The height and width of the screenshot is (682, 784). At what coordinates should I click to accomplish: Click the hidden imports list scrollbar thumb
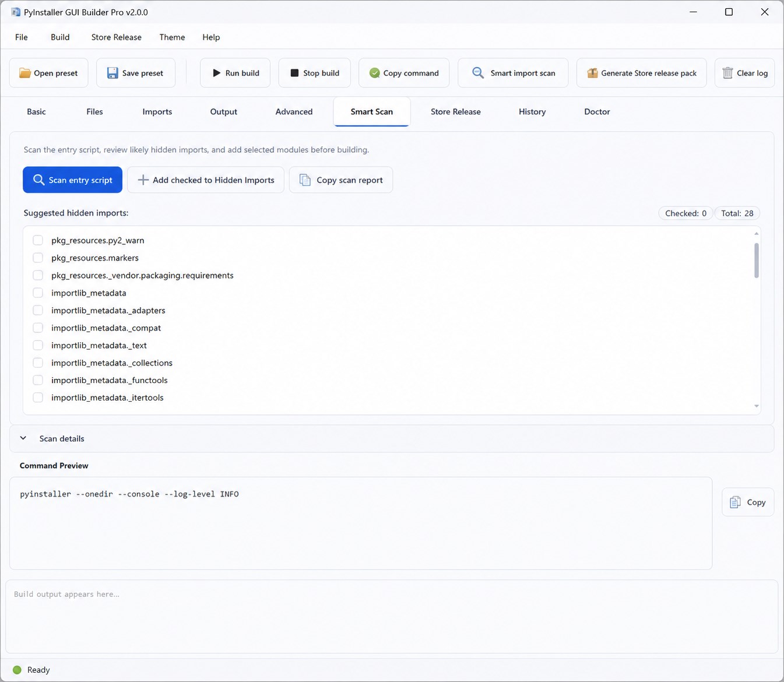[x=757, y=261]
